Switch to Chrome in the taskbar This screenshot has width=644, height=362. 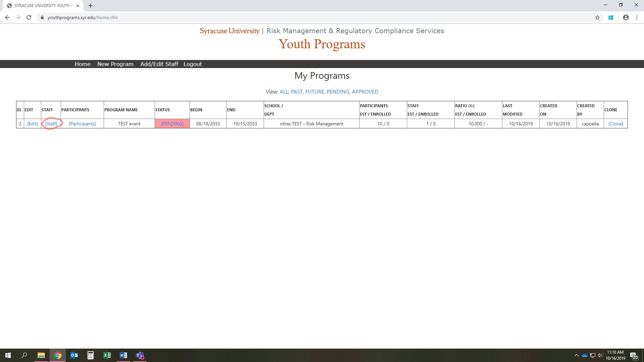(58, 355)
